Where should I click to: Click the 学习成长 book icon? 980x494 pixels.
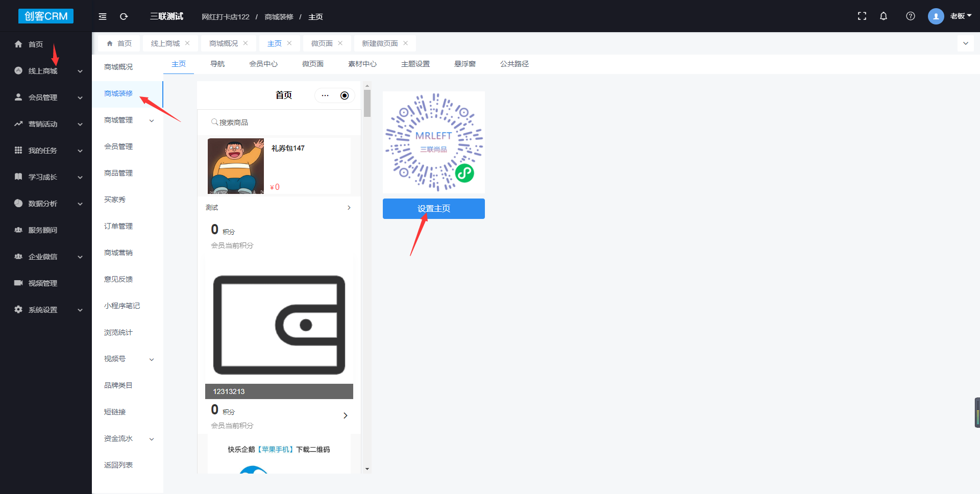click(18, 177)
